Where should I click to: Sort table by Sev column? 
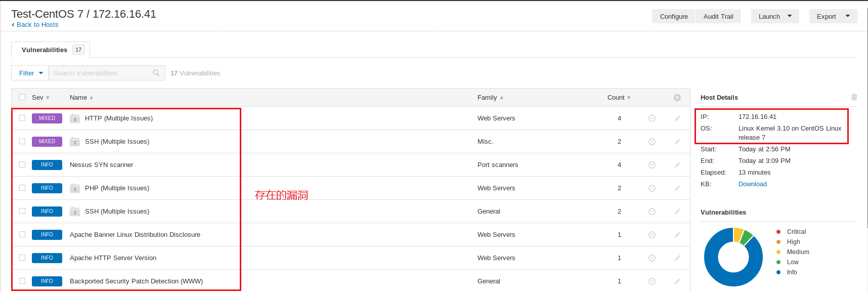40,98
